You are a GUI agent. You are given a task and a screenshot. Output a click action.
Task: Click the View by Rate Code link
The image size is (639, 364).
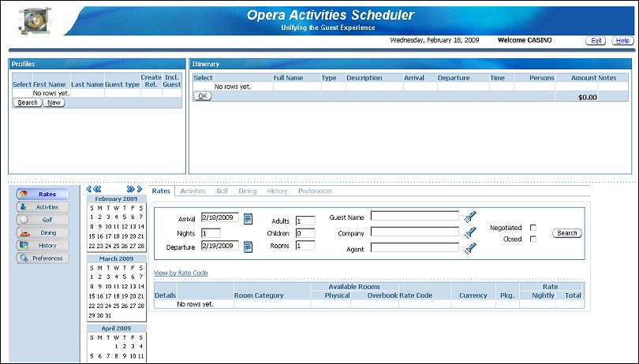tap(181, 273)
